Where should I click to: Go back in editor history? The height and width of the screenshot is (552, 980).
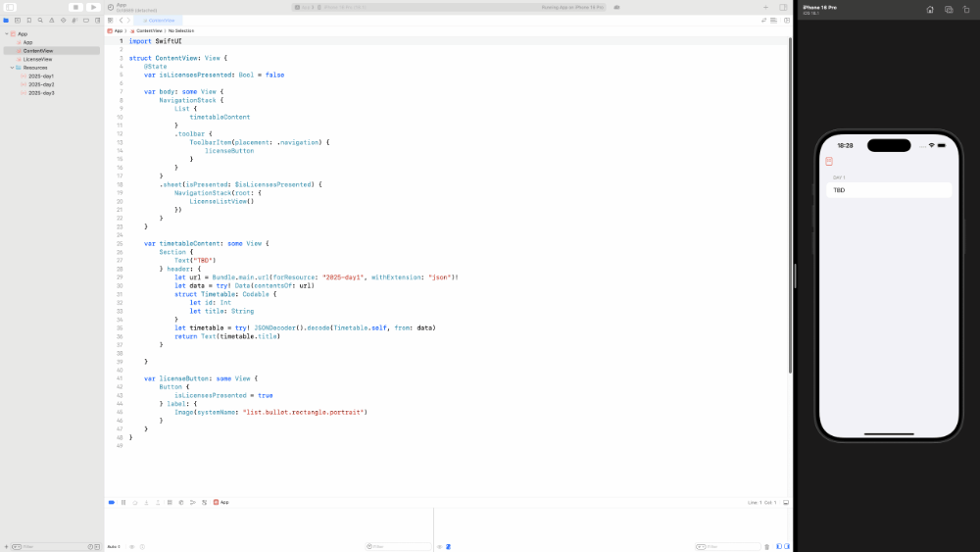pyautogui.click(x=122, y=21)
